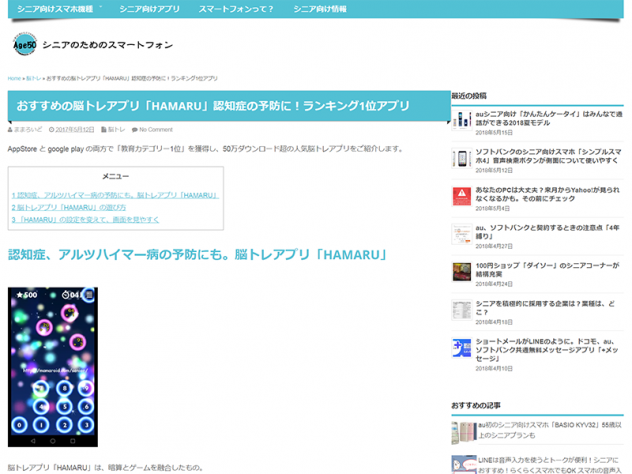Open thumbnail for 4年縛り post
The width and height of the screenshot is (632, 474).
(x=462, y=234)
